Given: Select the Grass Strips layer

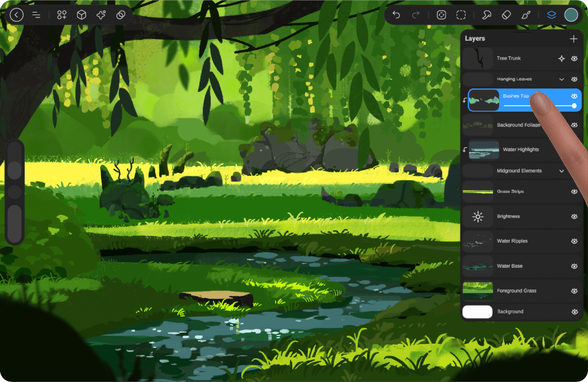Looking at the screenshot, I should [510, 191].
